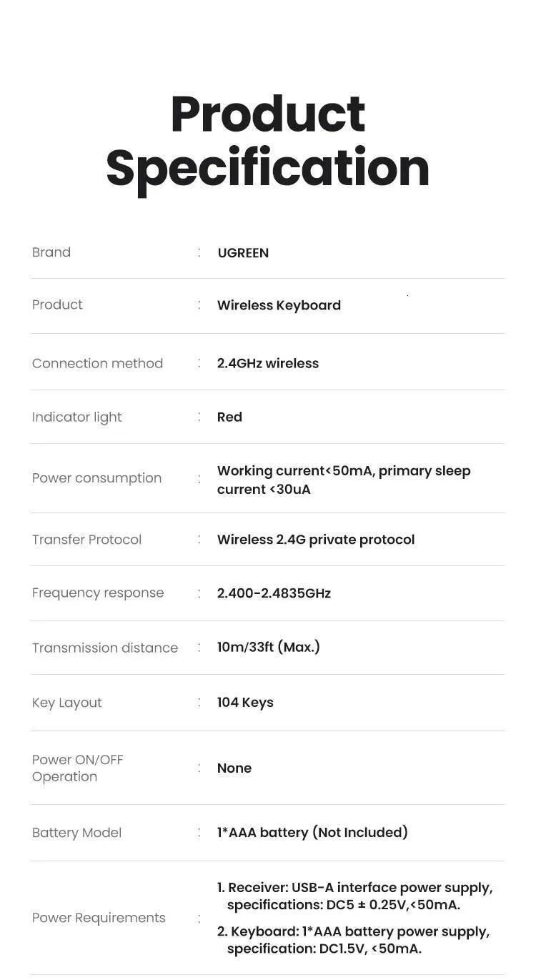Select the Red indicator light value

pos(229,417)
